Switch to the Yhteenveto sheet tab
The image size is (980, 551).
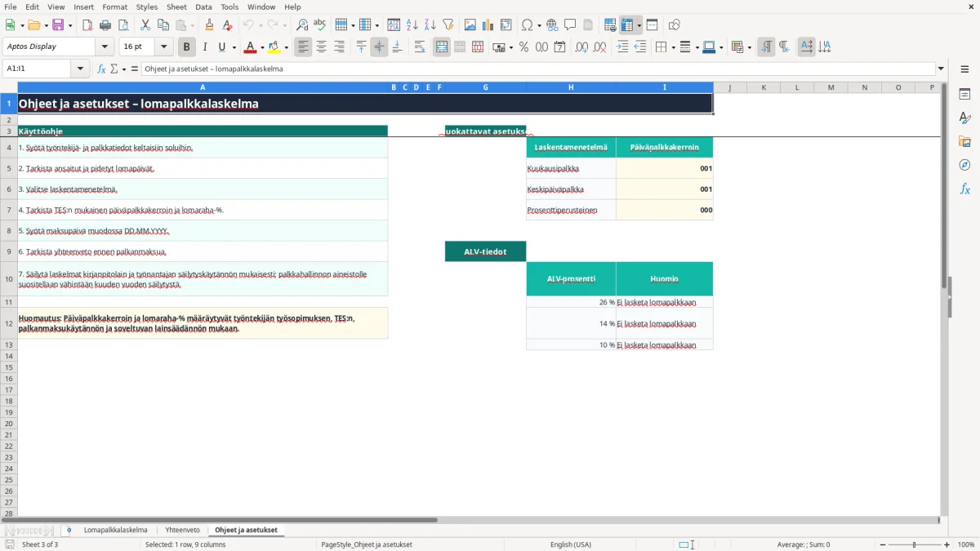click(x=182, y=530)
